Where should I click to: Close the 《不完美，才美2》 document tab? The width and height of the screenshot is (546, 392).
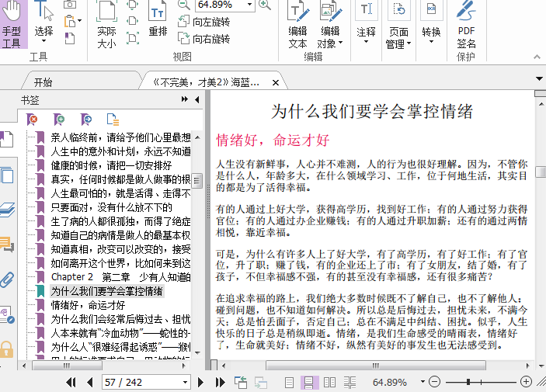[276, 82]
